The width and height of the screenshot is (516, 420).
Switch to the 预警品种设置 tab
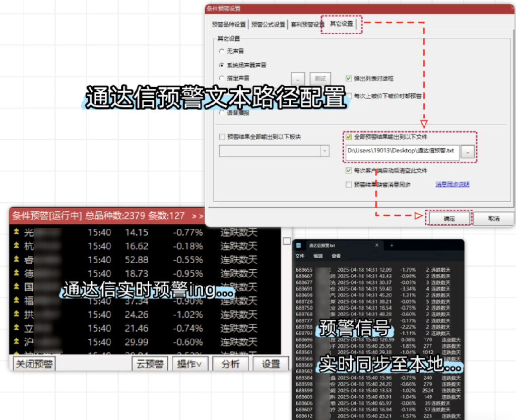229,24
